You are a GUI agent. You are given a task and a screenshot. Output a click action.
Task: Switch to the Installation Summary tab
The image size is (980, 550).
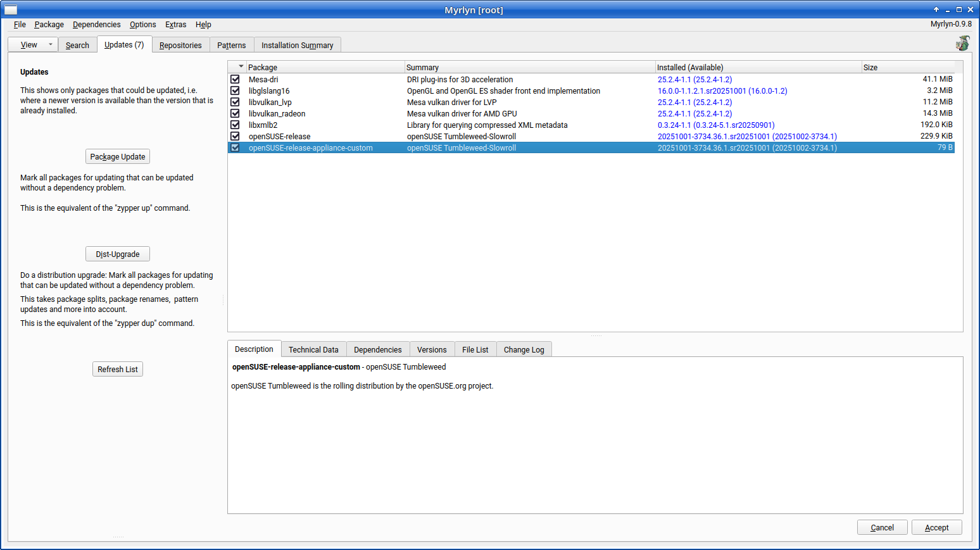pos(297,46)
